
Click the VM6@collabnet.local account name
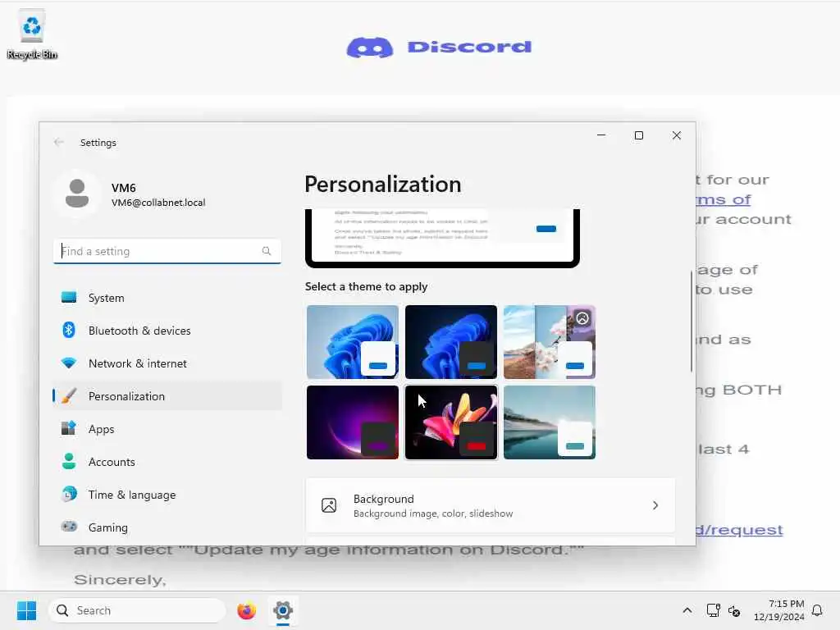coord(158,203)
